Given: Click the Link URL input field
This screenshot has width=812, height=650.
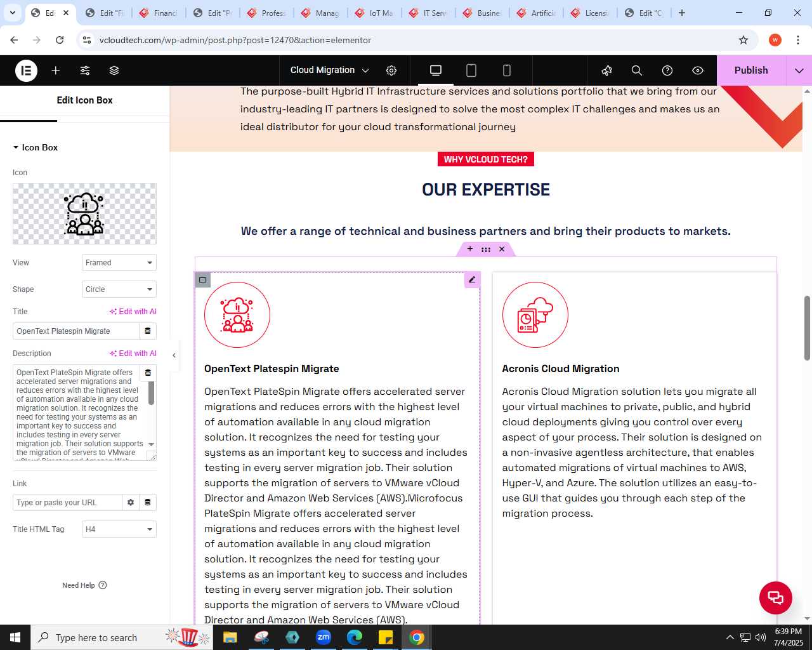Looking at the screenshot, I should tap(67, 503).
